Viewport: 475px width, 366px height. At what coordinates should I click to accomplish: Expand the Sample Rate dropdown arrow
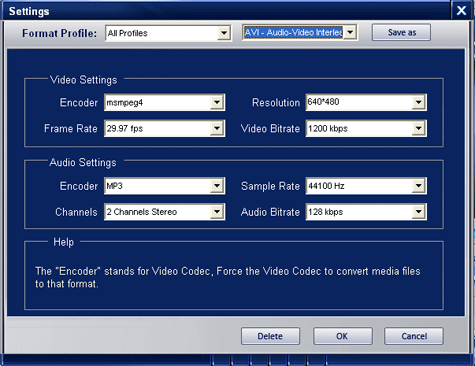(419, 186)
